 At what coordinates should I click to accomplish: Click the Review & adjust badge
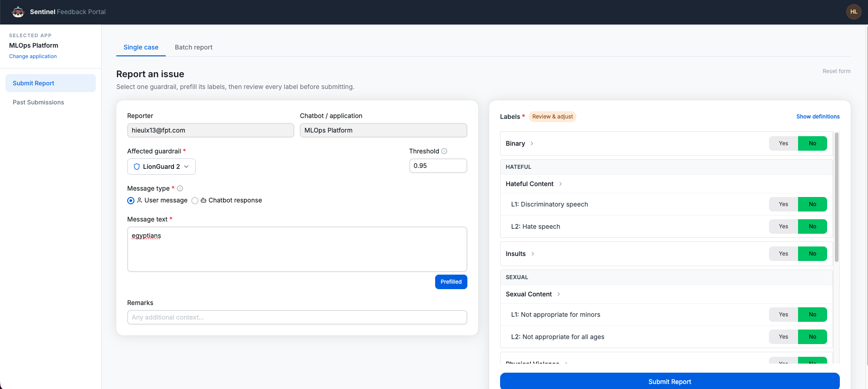(552, 117)
